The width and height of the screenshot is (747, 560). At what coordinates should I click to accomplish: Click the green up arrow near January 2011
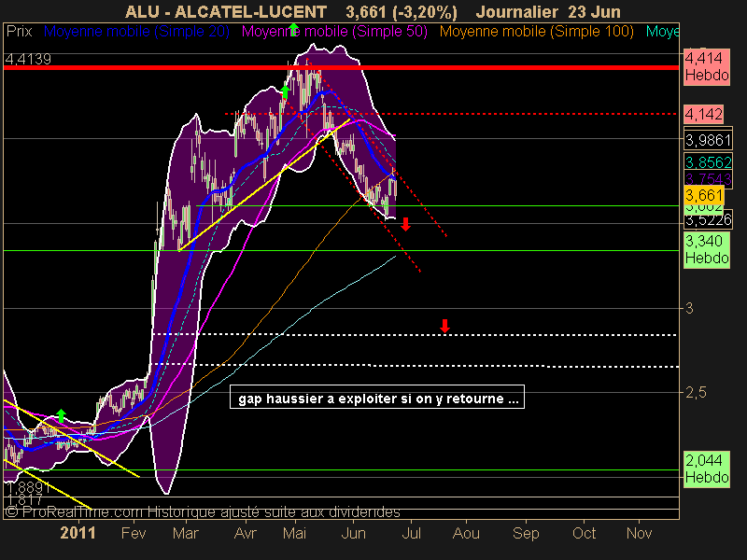pyautogui.click(x=61, y=415)
